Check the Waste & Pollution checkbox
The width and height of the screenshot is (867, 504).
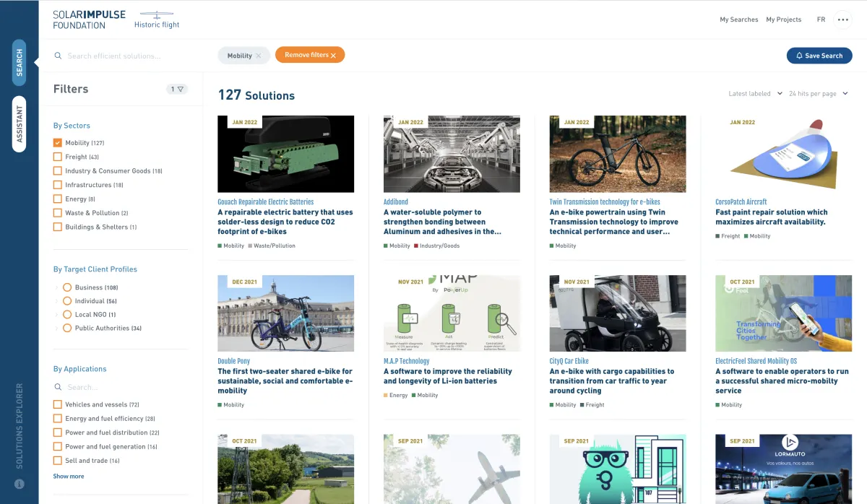[x=58, y=213]
